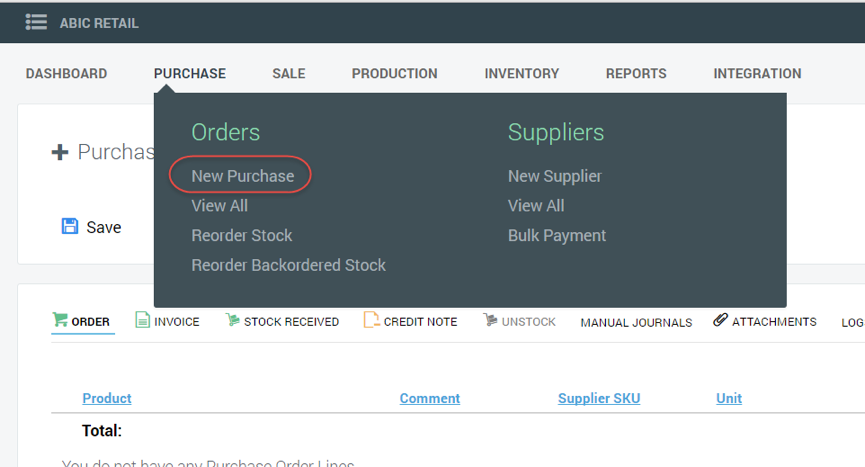The width and height of the screenshot is (865, 467).
Task: Choose Reorder Backordered Stock option
Action: [x=289, y=265]
